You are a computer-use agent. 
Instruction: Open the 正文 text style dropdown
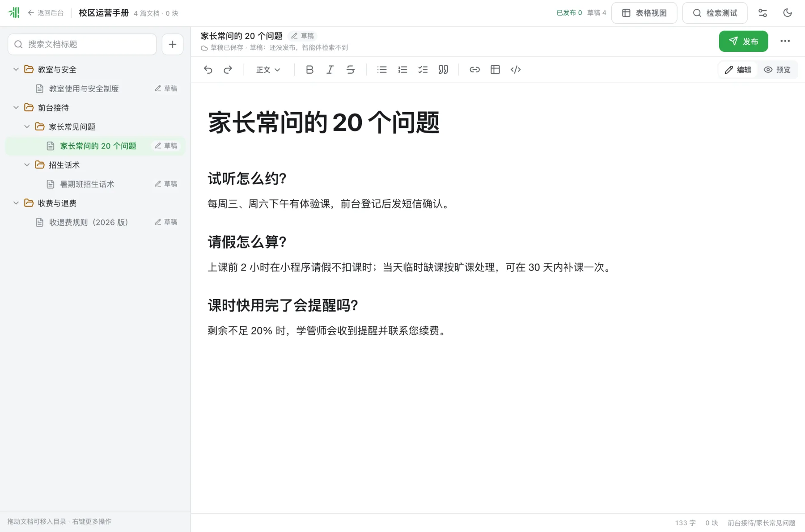[x=268, y=70]
